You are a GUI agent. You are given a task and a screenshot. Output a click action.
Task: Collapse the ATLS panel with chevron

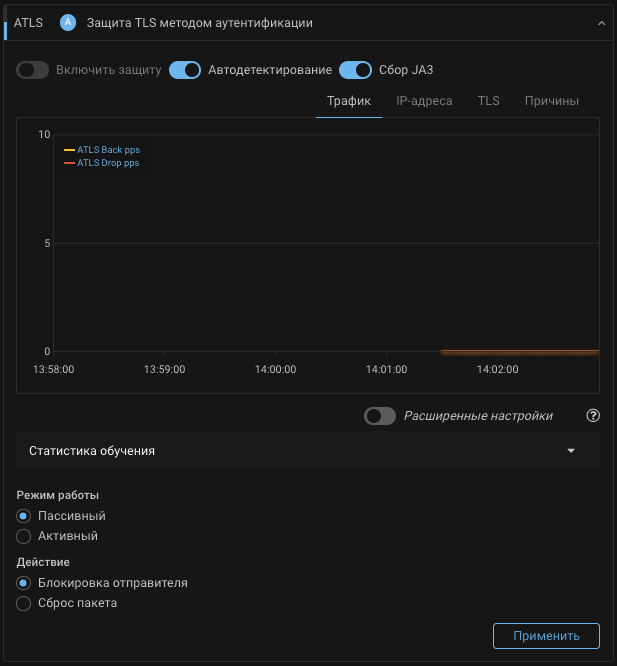pyautogui.click(x=601, y=22)
